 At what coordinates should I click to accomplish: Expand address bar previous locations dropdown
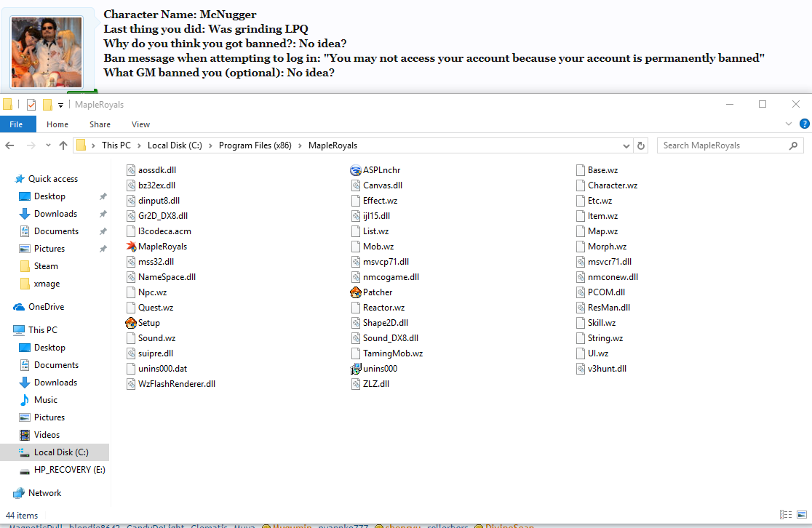coord(626,146)
